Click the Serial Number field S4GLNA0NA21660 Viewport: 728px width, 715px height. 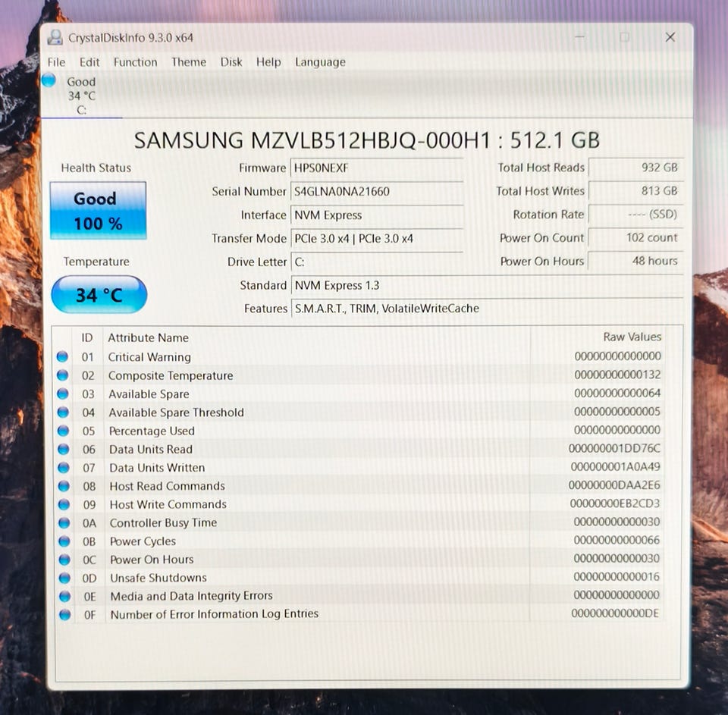coord(377,191)
